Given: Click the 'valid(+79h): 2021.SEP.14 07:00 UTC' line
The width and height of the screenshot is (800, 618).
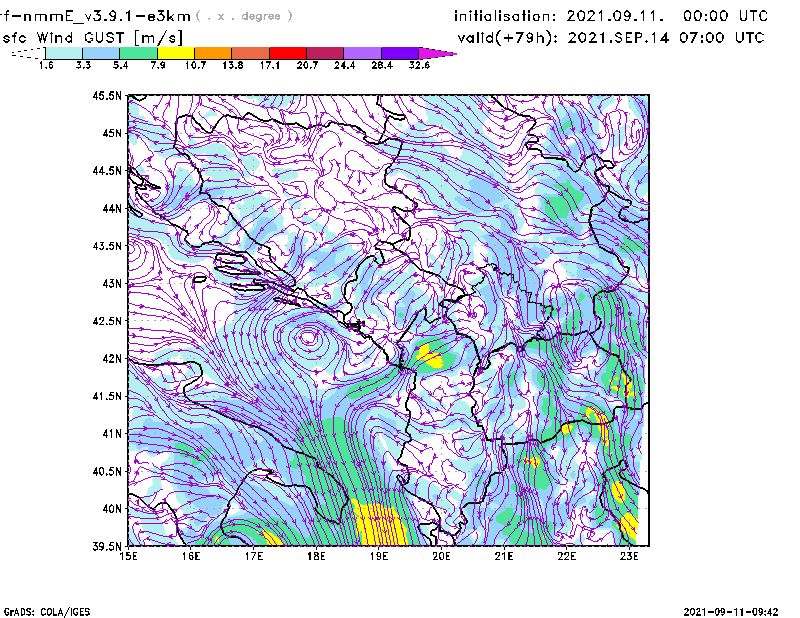Looking at the screenshot, I should 611,38.
